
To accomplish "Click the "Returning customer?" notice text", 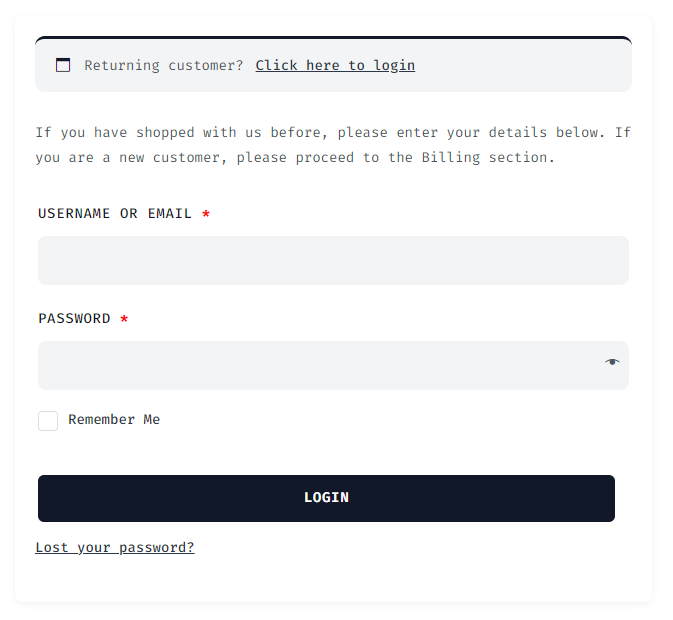I will (163, 66).
